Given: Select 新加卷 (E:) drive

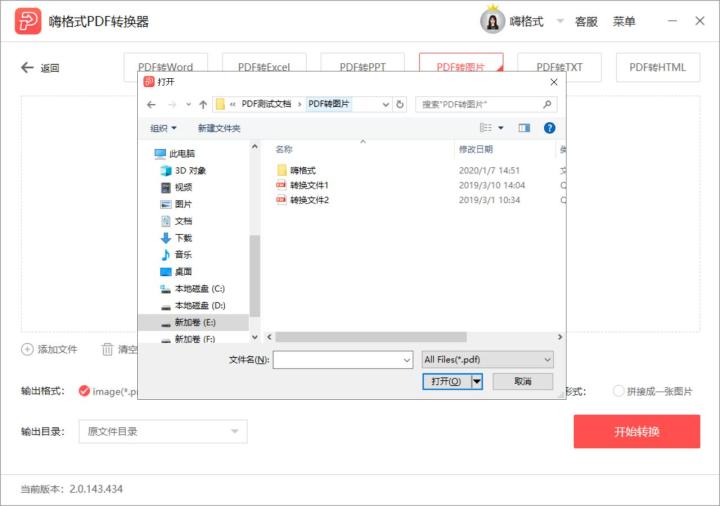Looking at the screenshot, I should pos(194,322).
